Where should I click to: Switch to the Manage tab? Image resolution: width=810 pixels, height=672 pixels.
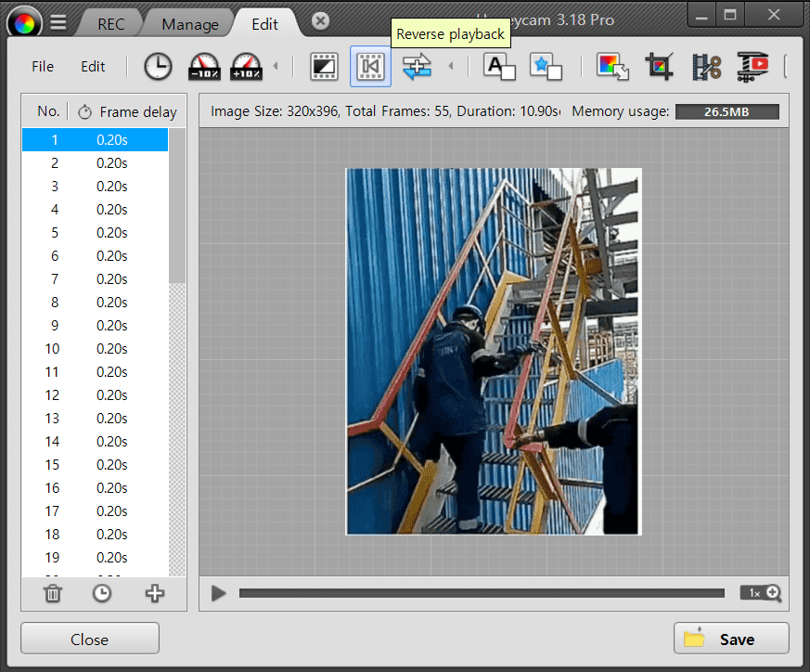[x=190, y=24]
